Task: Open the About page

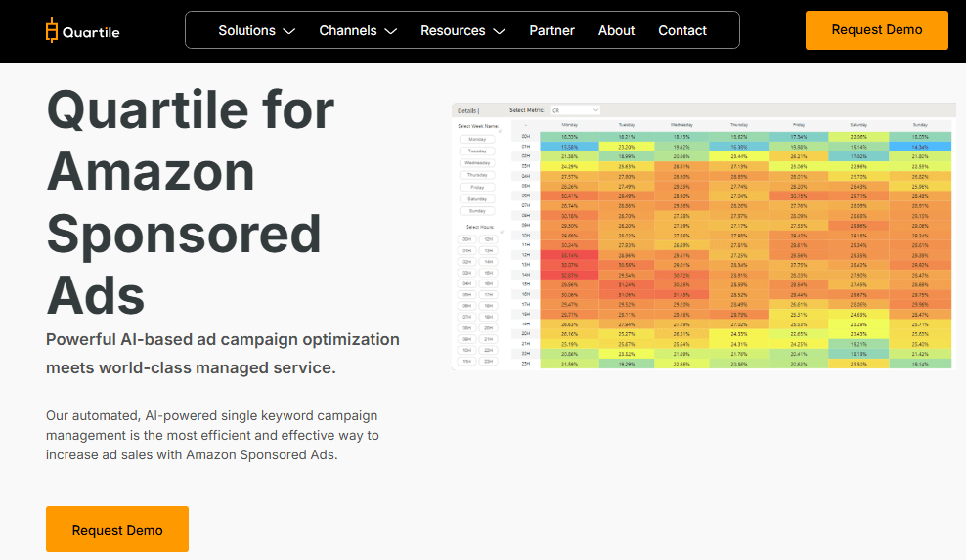Action: tap(616, 31)
